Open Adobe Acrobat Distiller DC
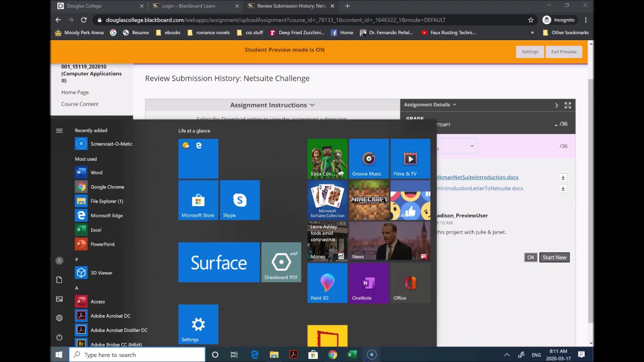 [111, 330]
